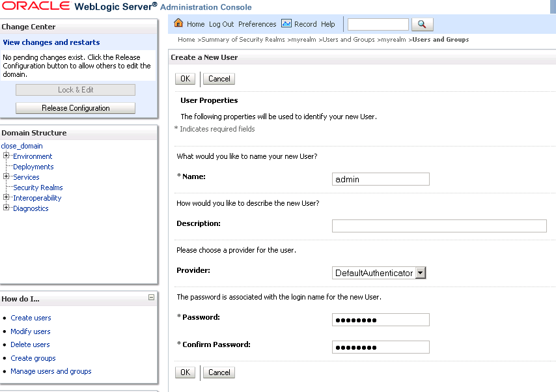Open the Provider dropdown list
The height and width of the screenshot is (392, 556).
[x=420, y=273]
